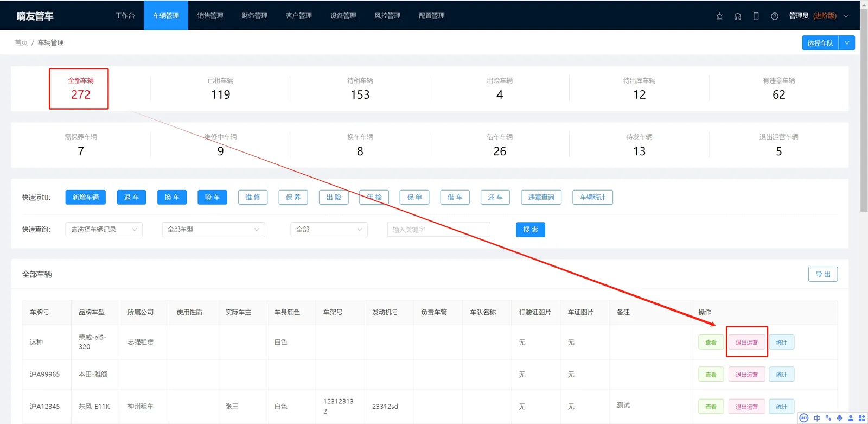Click the question mark help icon
Viewport: 868px width, 424px height.
point(775,16)
